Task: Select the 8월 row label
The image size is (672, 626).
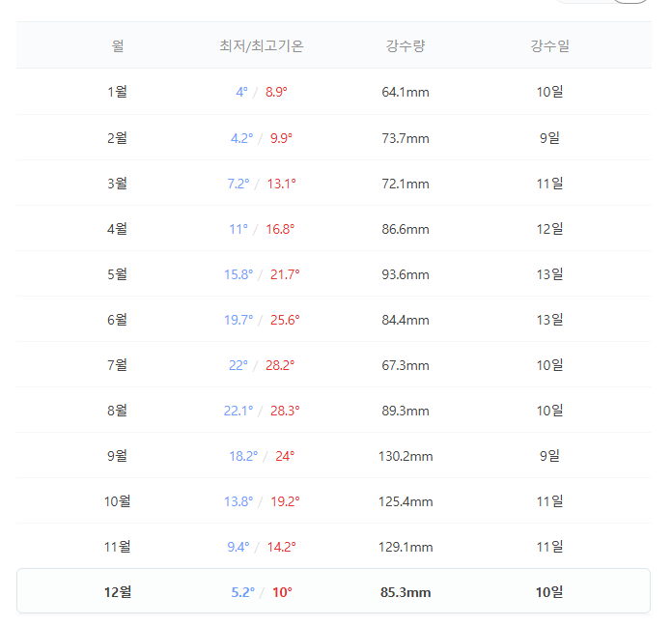Action: point(118,411)
